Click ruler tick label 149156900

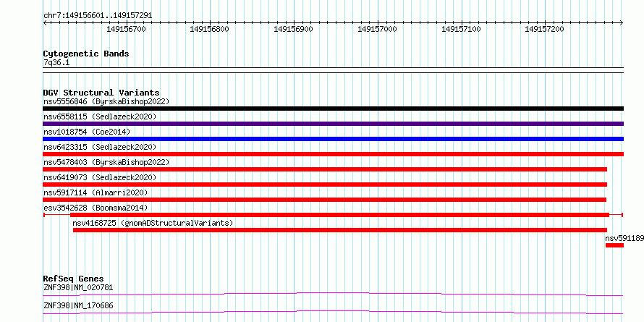coord(293,29)
